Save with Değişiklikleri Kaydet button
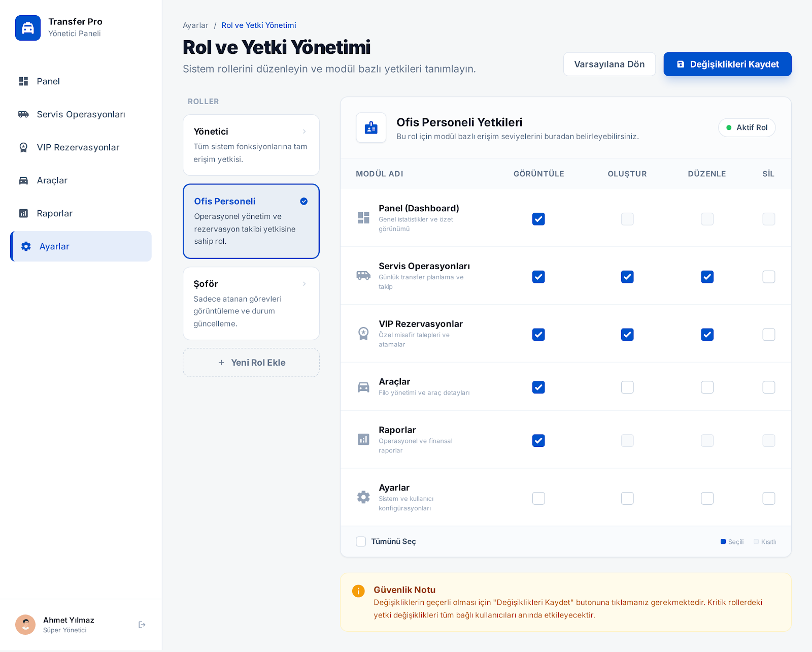This screenshot has width=812, height=652. pyautogui.click(x=727, y=64)
